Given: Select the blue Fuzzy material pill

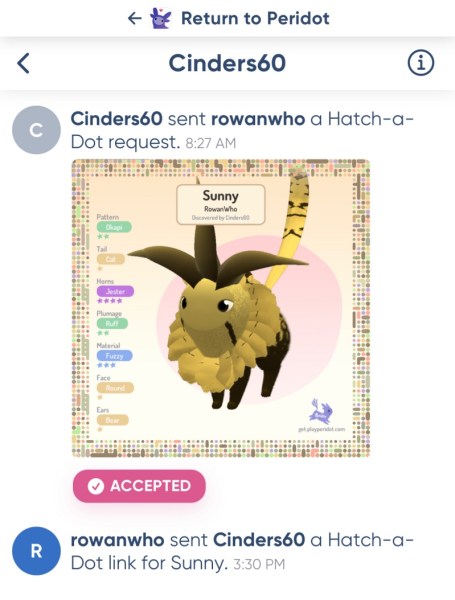Looking at the screenshot, I should [x=114, y=355].
